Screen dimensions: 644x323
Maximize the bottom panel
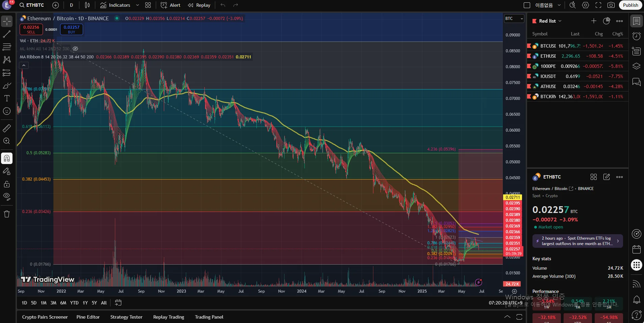(x=519, y=317)
